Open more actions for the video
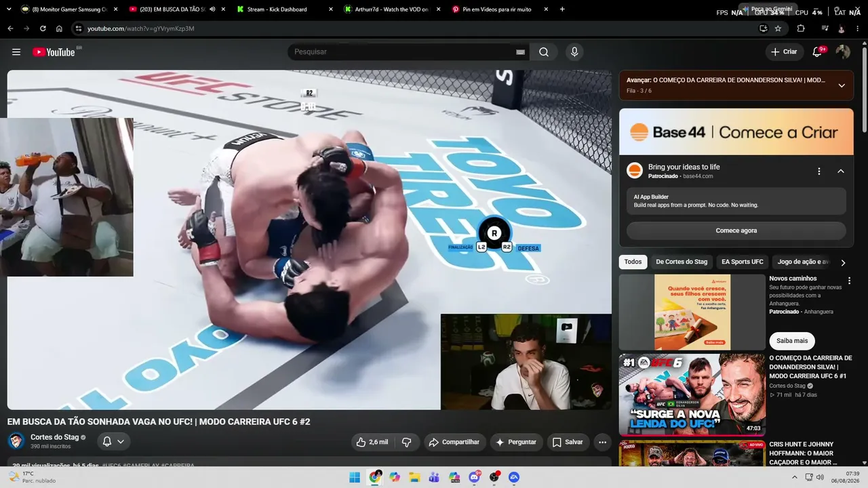This screenshot has height=488, width=868. point(602,442)
